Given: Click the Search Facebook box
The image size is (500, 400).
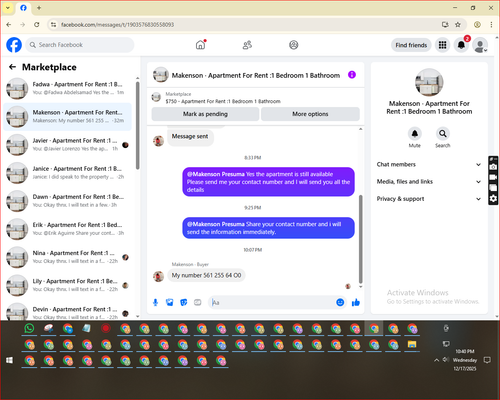Looking at the screenshot, I should click(x=80, y=45).
